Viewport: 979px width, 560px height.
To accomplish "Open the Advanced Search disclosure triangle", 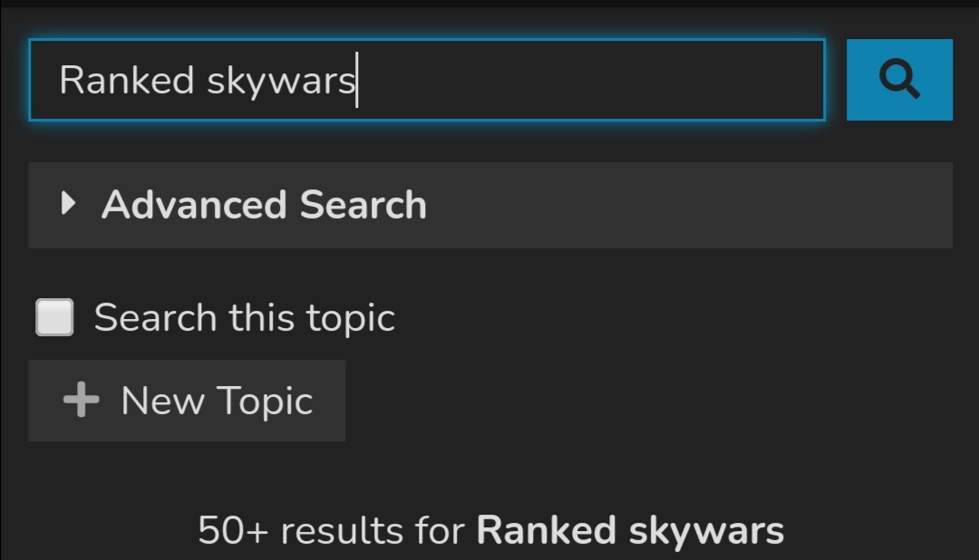I will [x=68, y=204].
